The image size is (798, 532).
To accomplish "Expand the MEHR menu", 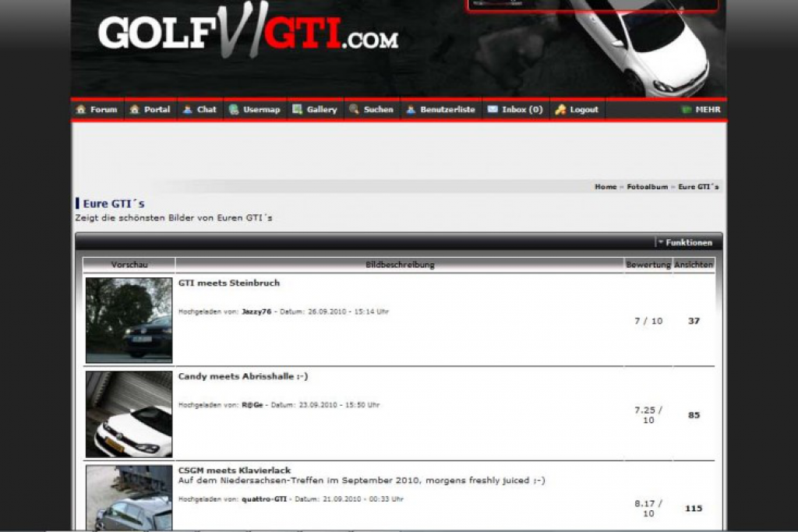I will pyautogui.click(x=701, y=110).
